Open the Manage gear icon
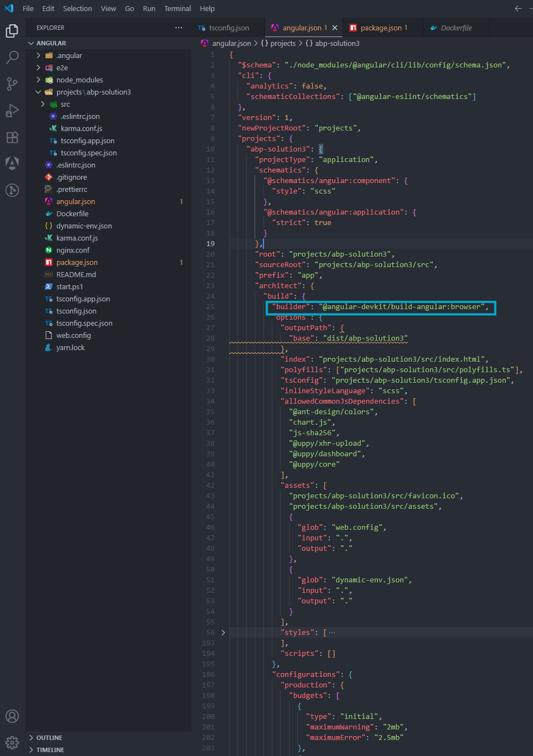This screenshot has width=533, height=756. click(12, 743)
